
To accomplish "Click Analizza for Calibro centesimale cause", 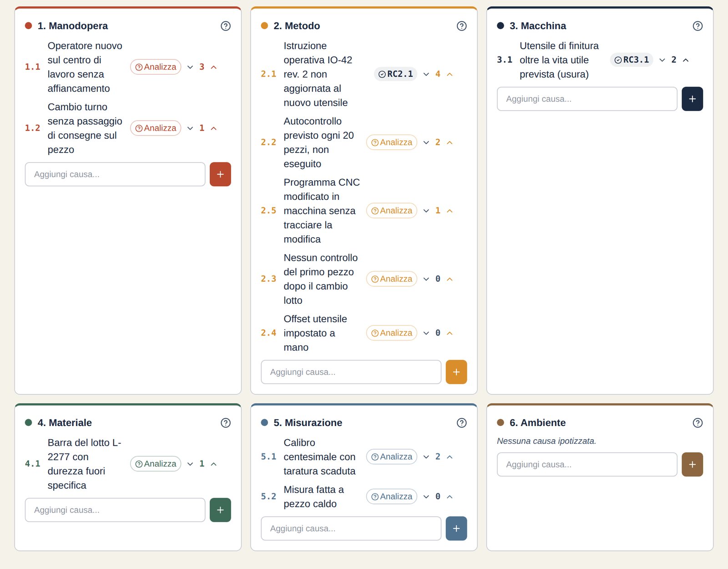I will [x=392, y=457].
